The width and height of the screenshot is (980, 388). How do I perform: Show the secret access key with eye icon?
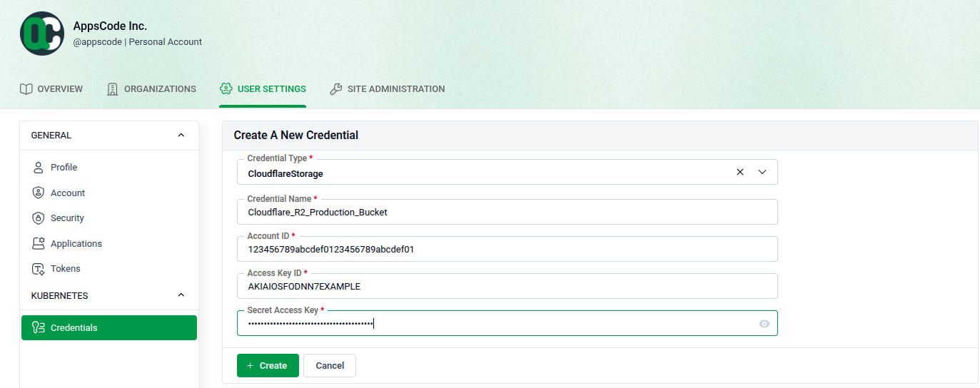point(764,324)
